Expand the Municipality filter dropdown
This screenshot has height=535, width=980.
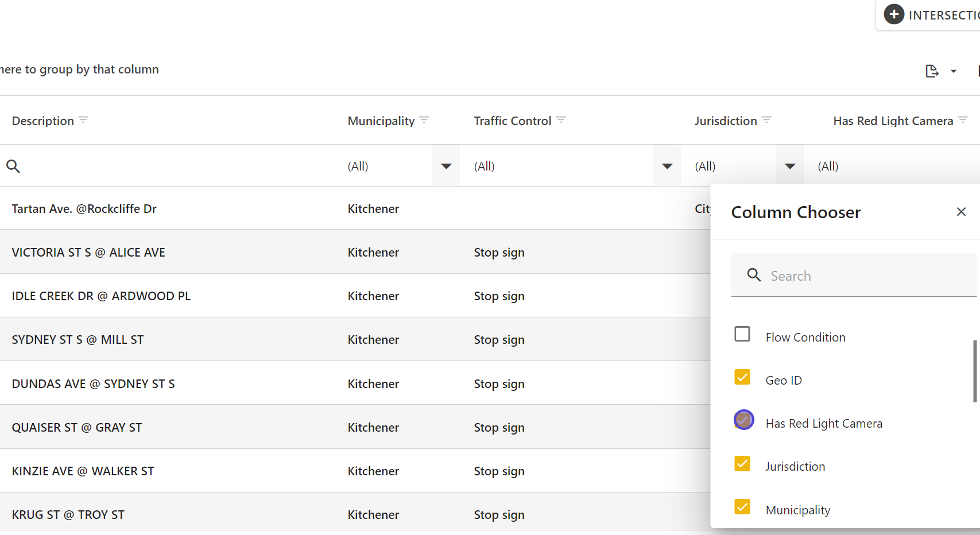pos(446,166)
